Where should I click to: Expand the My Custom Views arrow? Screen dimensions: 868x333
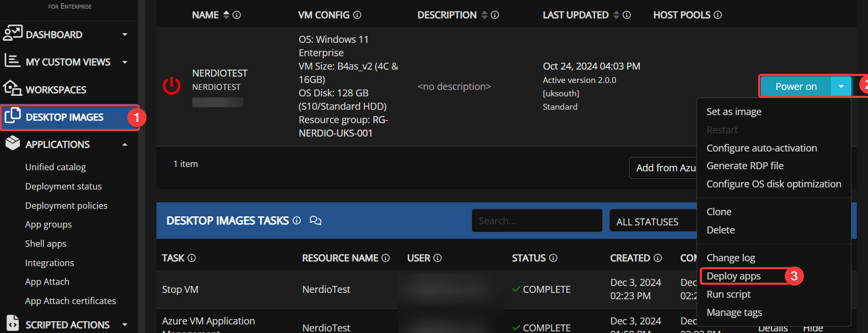click(x=125, y=62)
